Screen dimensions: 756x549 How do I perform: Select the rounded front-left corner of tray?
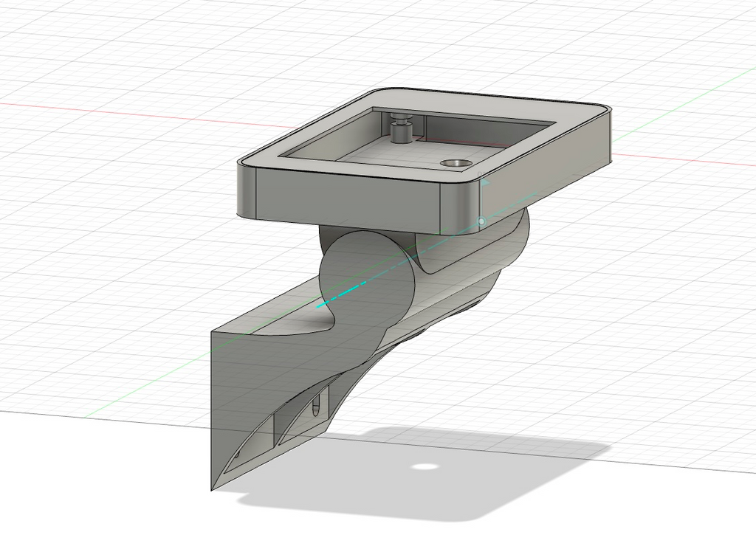click(x=247, y=190)
